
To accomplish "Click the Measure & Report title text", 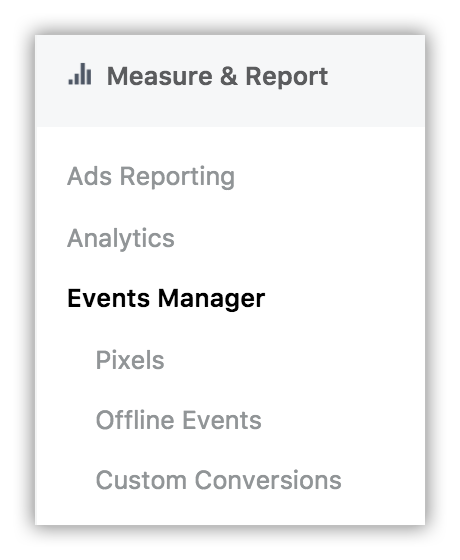I will [218, 76].
